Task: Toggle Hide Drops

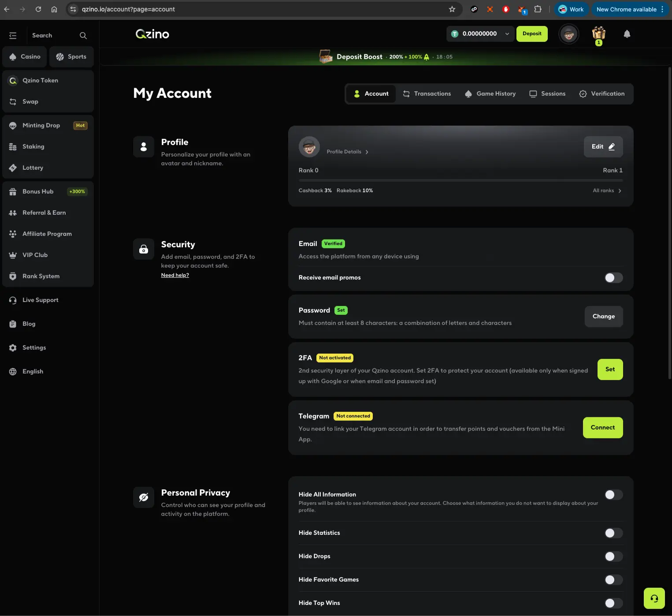Action: point(613,556)
